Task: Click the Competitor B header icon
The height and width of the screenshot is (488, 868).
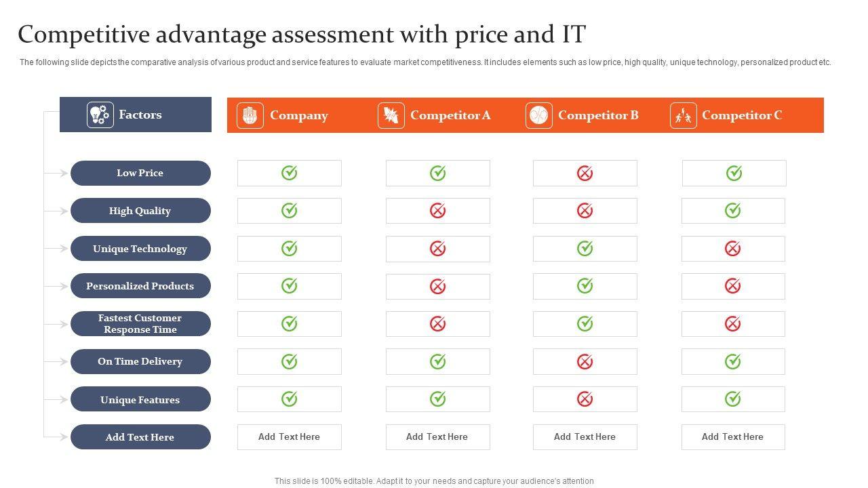Action: point(539,115)
